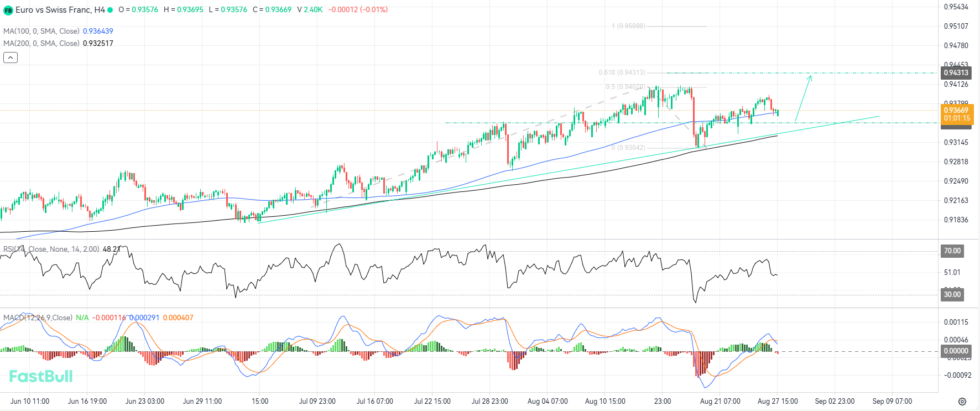
Task: Click the volume reading V 2.40K
Action: pos(310,9)
